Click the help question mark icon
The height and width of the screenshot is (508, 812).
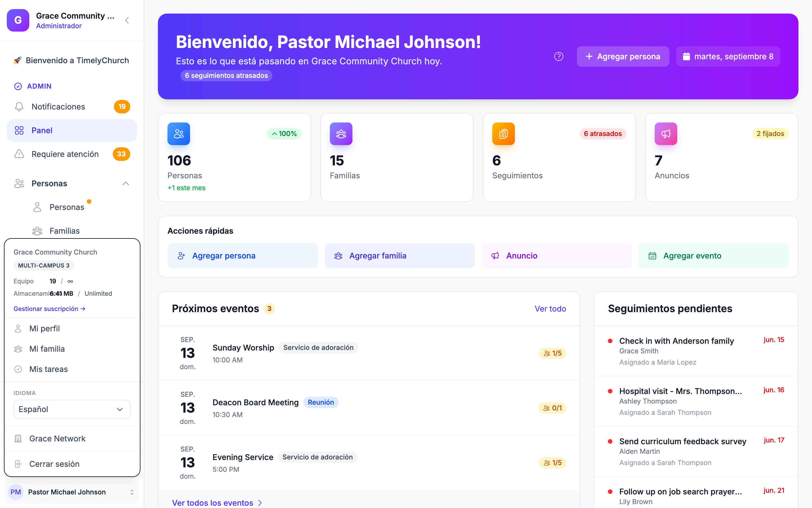559,56
